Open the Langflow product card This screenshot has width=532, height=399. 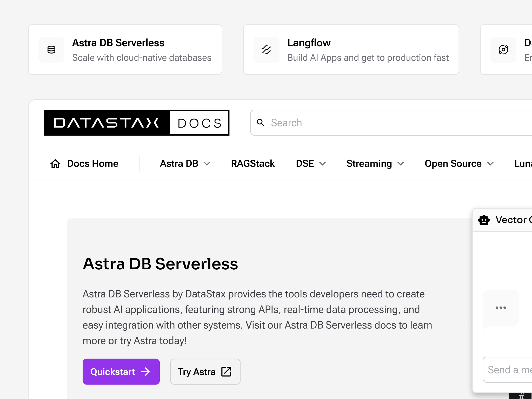351,50
